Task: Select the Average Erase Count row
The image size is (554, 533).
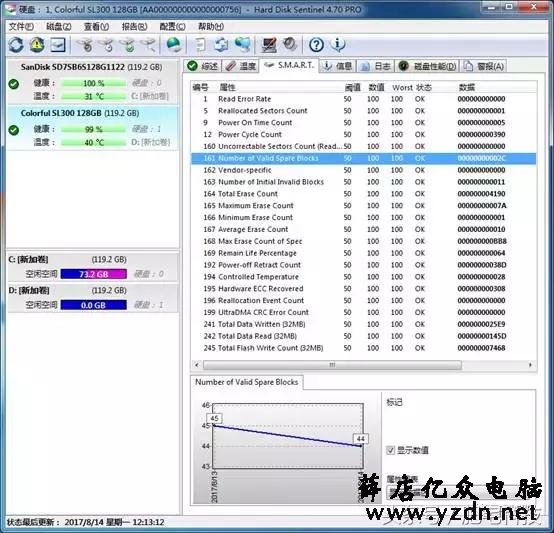Action: pyautogui.click(x=364, y=229)
